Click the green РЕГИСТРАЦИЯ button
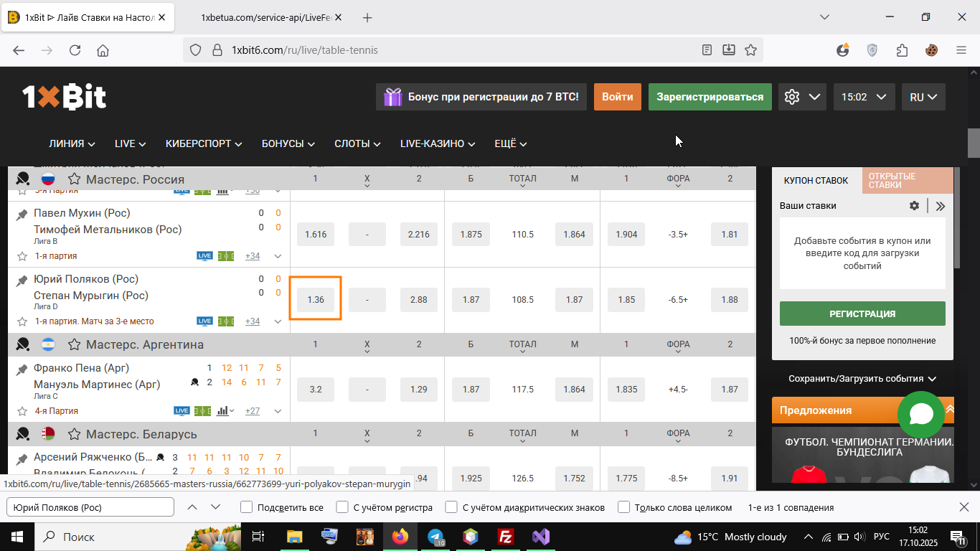 point(862,314)
